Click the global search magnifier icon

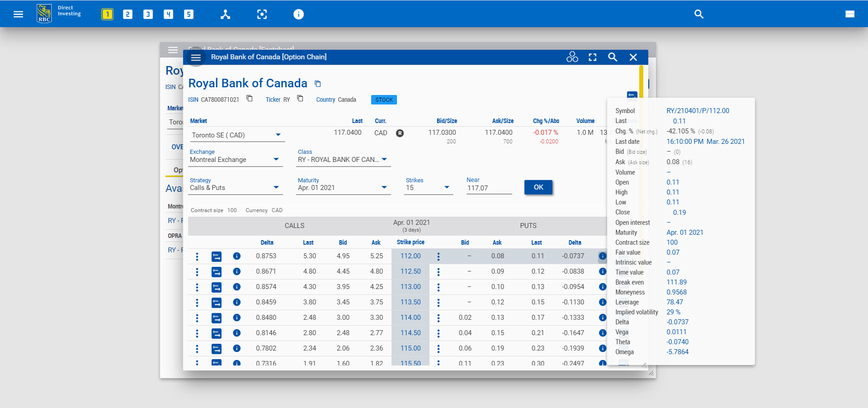698,14
